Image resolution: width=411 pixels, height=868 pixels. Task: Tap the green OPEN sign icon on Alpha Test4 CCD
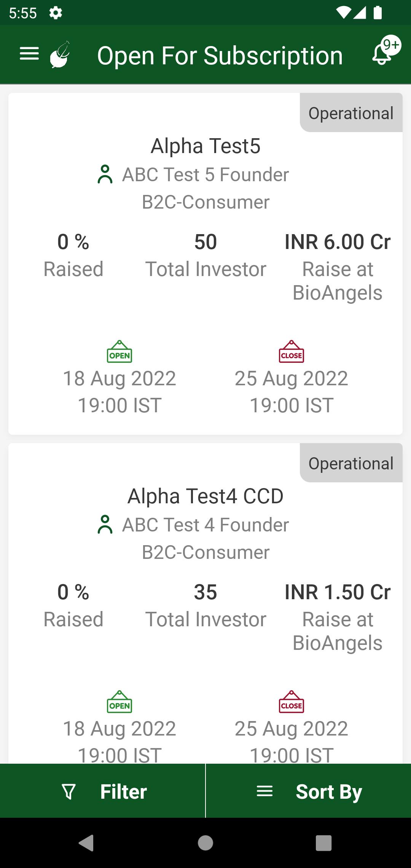pyautogui.click(x=119, y=702)
